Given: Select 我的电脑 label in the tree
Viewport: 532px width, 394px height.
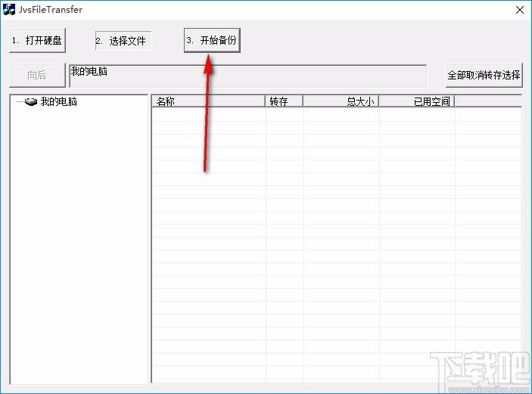Looking at the screenshot, I should (x=58, y=102).
